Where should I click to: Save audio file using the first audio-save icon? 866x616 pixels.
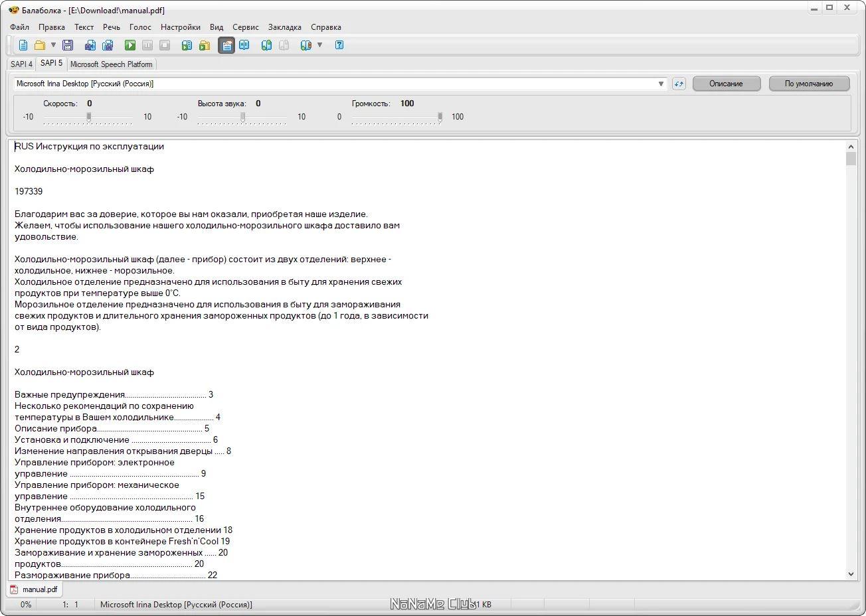90,45
